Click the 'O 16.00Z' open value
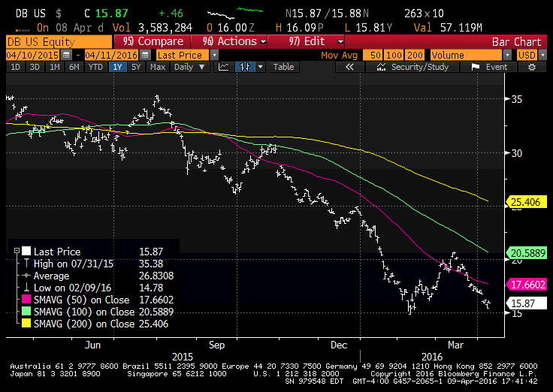This screenshot has width=553, height=392. pyautogui.click(x=231, y=28)
